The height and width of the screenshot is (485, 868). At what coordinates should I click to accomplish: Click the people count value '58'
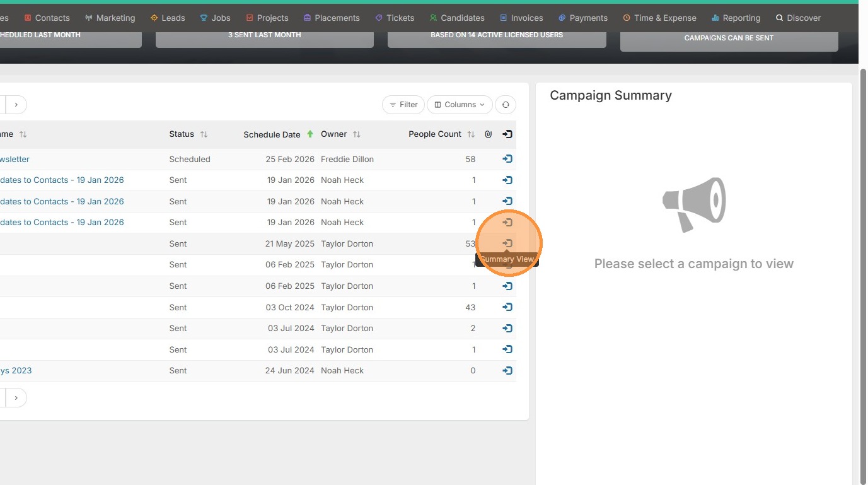[470, 159]
